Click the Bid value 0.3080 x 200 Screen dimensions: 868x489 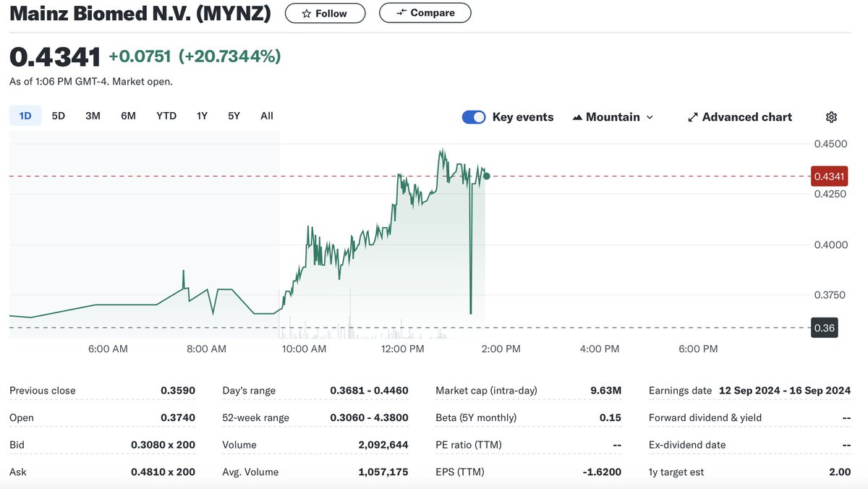[163, 445]
